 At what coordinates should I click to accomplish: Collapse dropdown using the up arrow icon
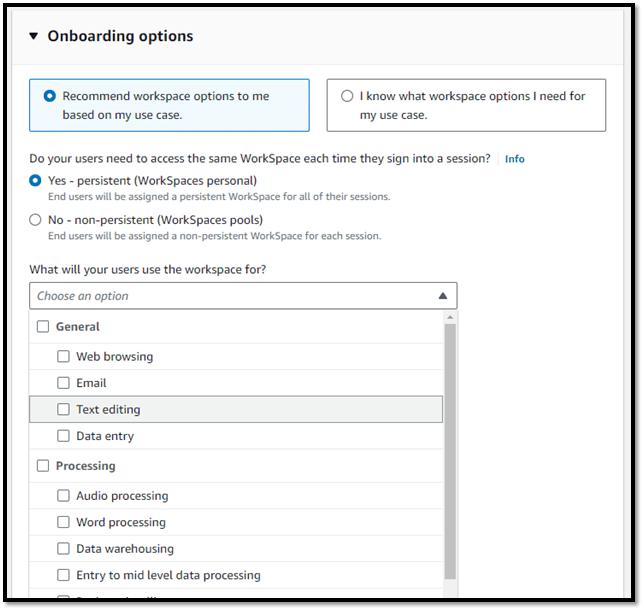click(443, 296)
